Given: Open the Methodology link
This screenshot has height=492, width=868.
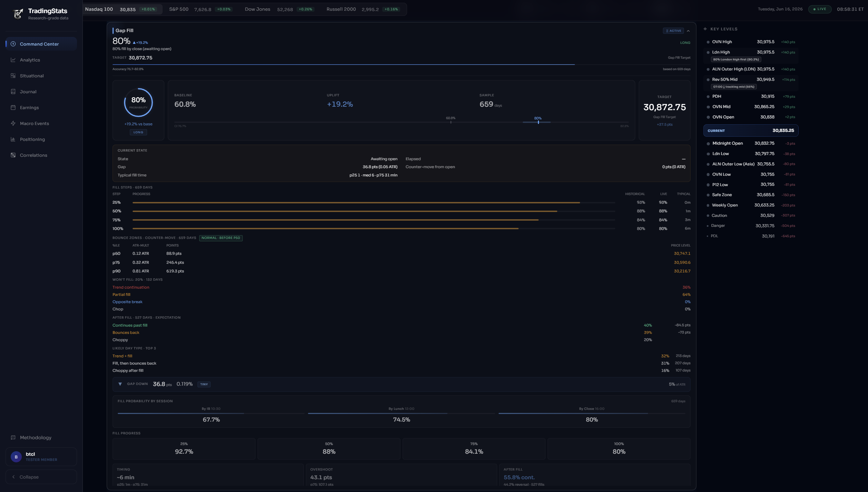Looking at the screenshot, I should click(x=41, y=437).
